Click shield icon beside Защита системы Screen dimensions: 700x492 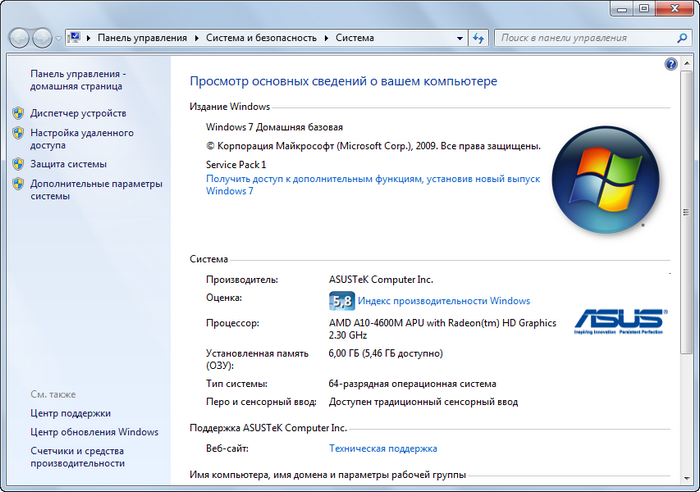18,164
